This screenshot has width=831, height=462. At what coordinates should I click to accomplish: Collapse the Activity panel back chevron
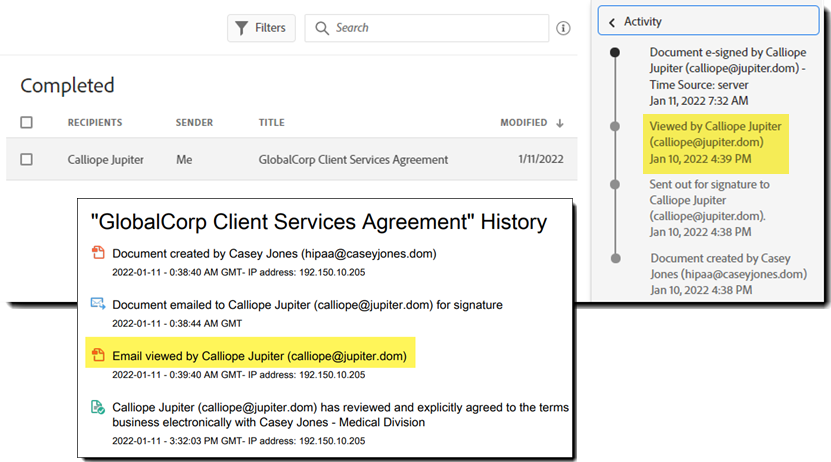612,22
